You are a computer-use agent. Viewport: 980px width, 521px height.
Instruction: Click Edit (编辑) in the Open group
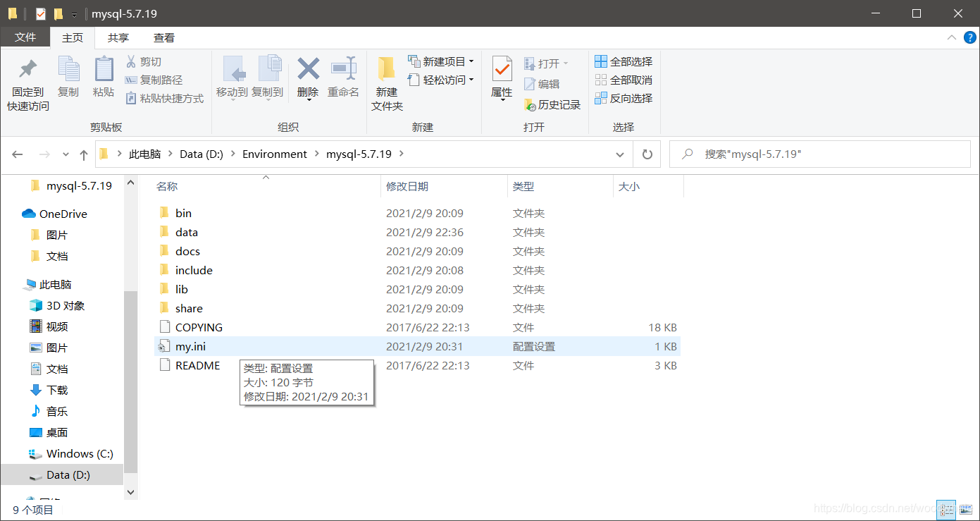541,84
